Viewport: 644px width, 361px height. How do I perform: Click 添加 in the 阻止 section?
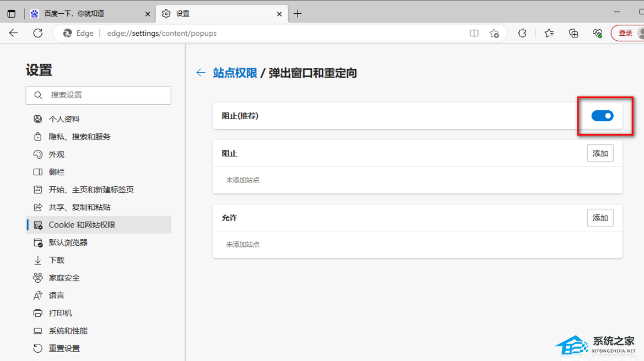click(600, 154)
